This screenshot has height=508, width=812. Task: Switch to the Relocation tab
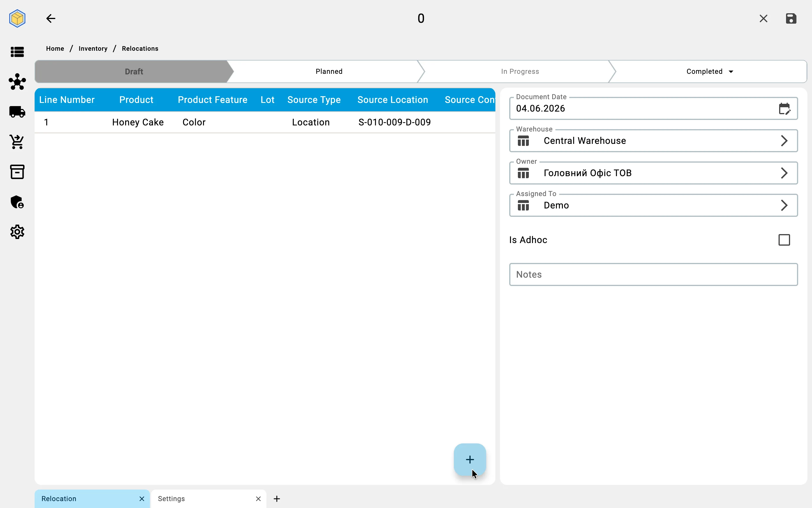coord(92,498)
